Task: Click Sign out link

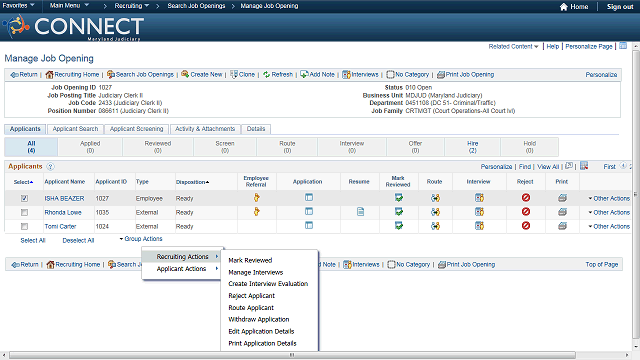Action: point(620,7)
